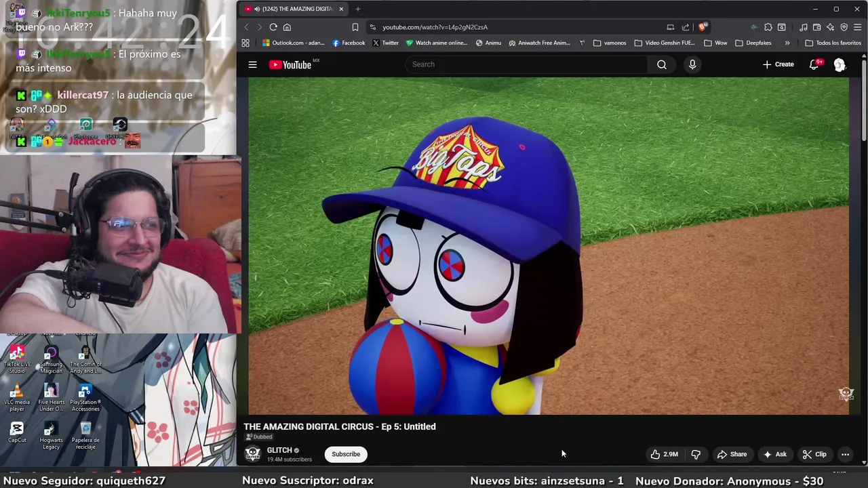The image size is (868, 488).
Task: Open more actions three-dot menu
Action: pyautogui.click(x=845, y=454)
